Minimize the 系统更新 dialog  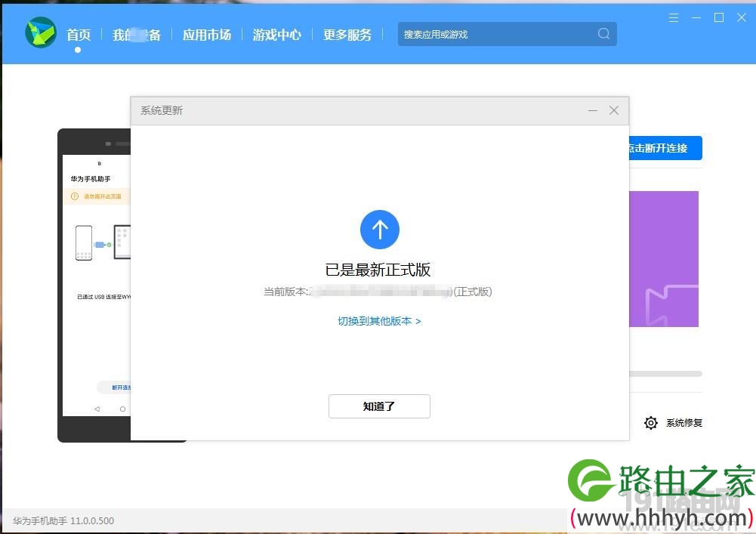tap(593, 110)
